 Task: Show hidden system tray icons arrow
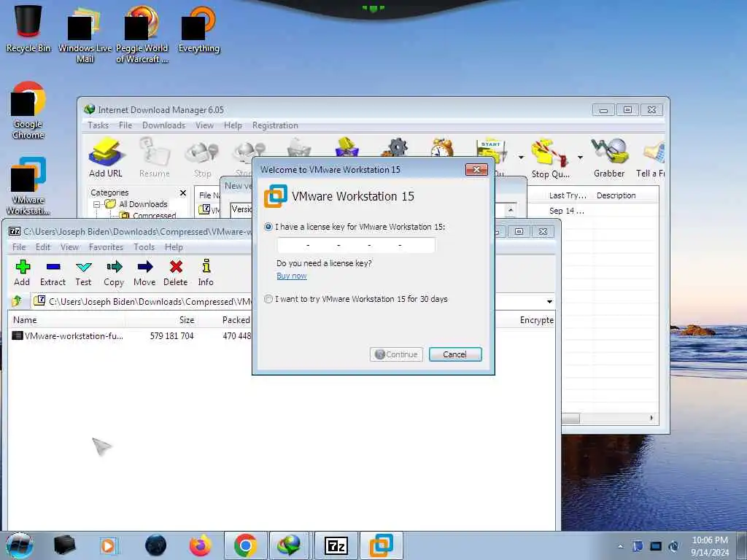coord(620,546)
